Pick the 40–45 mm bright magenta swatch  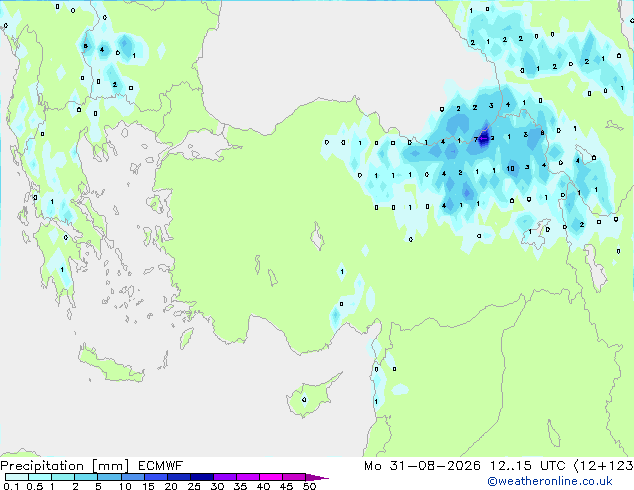pos(271,477)
